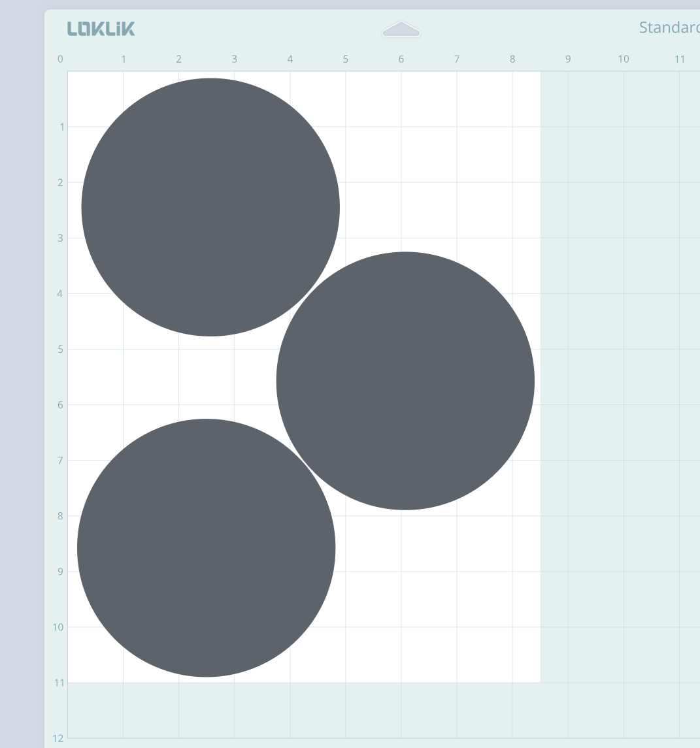Click the 5 mark on the vertical ruler

[x=61, y=350]
